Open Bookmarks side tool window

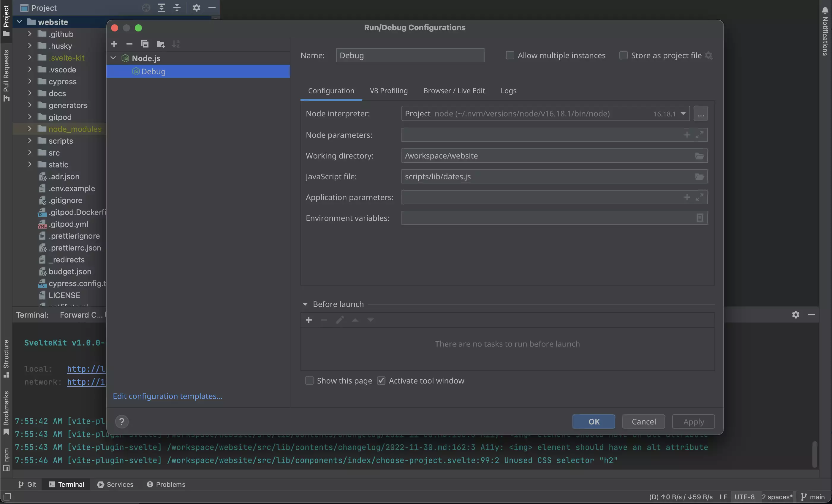point(6,413)
